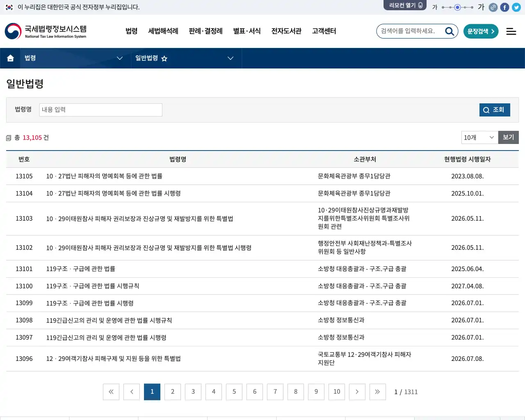
Task: Open 10·27법난 피해자의 명예회복 등에 관한 법률 시행령
Action: coord(113,194)
